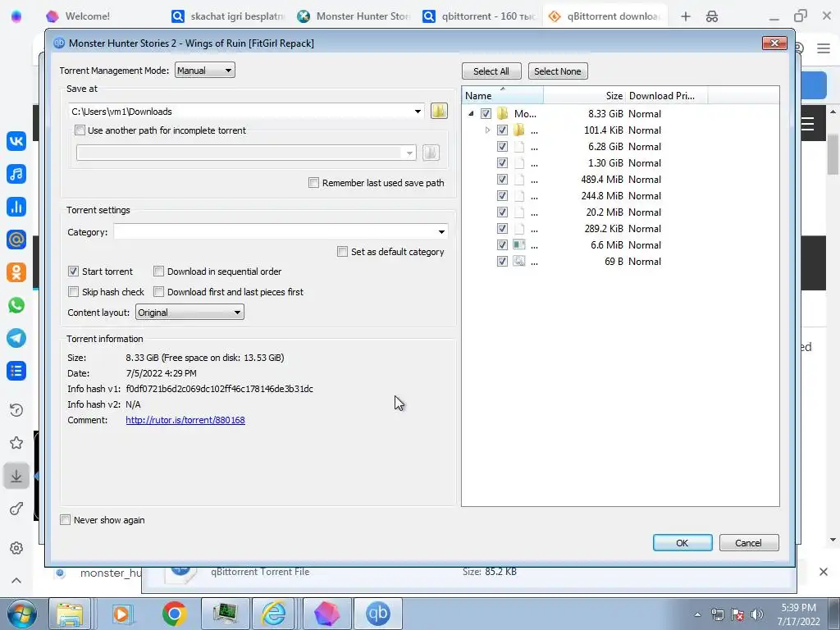This screenshot has height=630, width=840.
Task: Click Cancel button in dialog
Action: tap(749, 543)
